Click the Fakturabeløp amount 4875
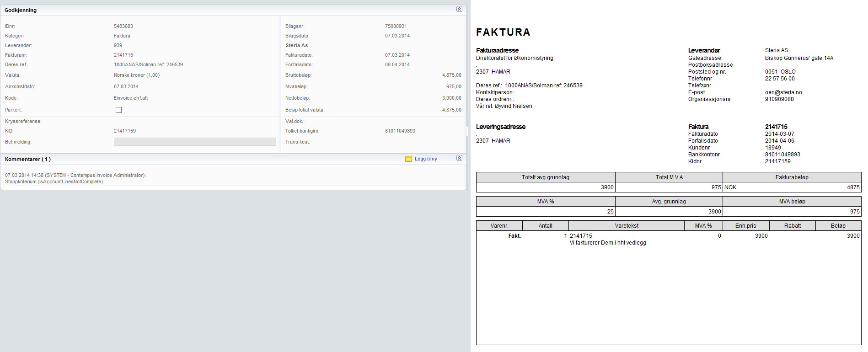Image resolution: width=868 pixels, height=352 pixels. (x=853, y=187)
